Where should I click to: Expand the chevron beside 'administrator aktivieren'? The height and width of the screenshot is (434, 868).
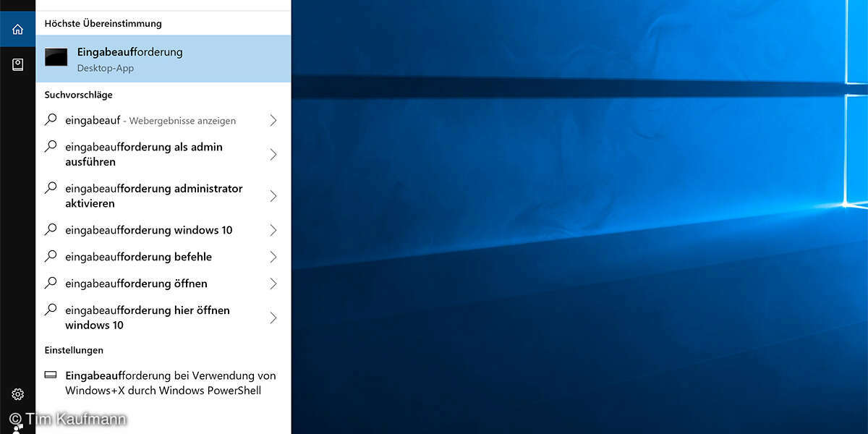[x=273, y=196]
